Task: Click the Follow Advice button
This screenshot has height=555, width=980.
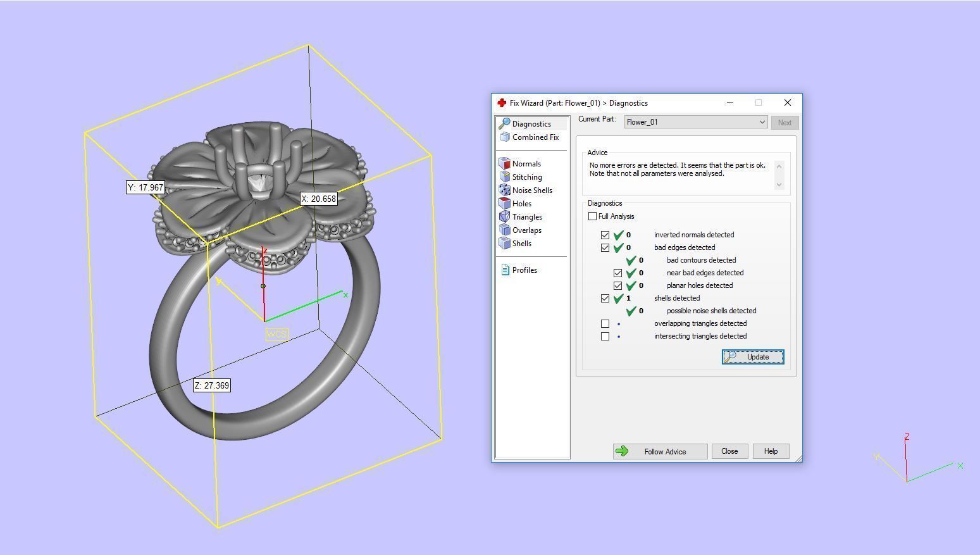Action: click(x=660, y=451)
